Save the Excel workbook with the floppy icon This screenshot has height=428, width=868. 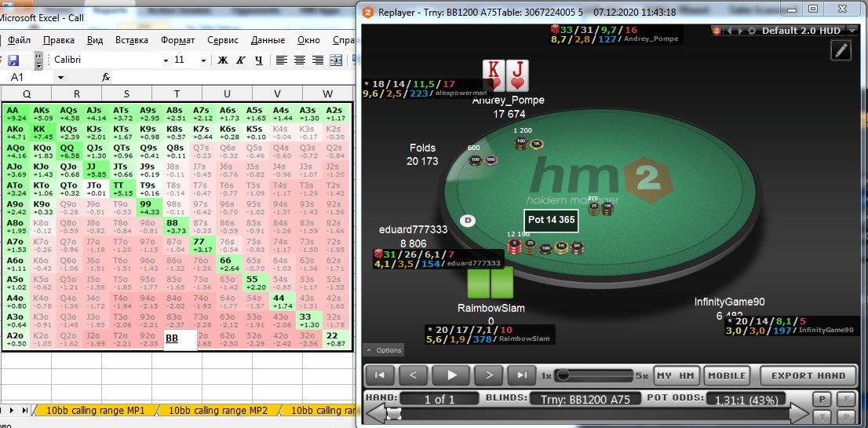[13, 60]
